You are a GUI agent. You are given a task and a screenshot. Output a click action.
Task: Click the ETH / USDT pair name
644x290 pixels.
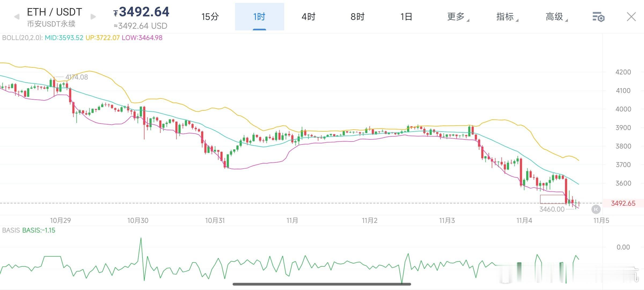54,11
